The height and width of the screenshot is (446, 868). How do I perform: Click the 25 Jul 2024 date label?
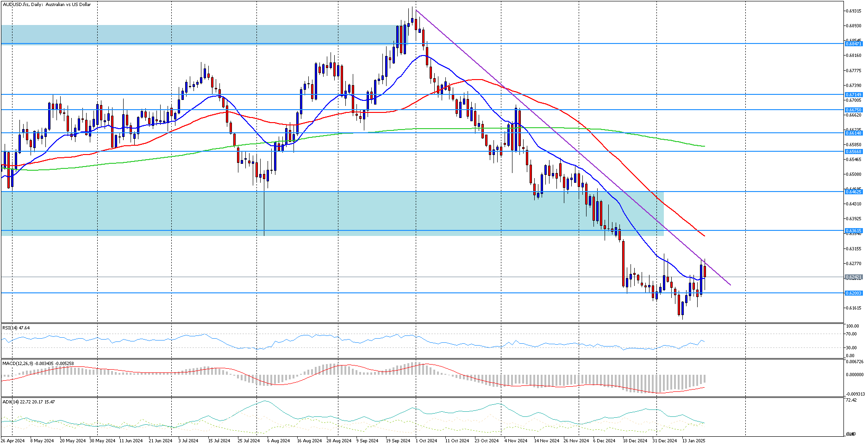[249, 440]
